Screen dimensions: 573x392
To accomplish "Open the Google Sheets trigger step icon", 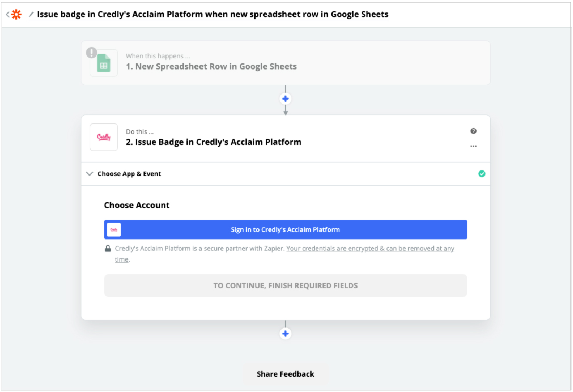I will 104,63.
